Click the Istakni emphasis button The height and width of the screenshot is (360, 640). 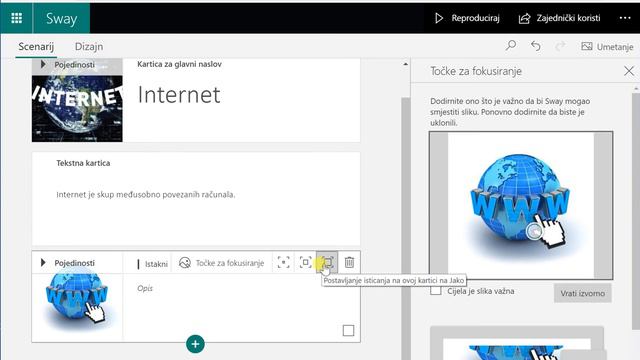click(x=152, y=264)
